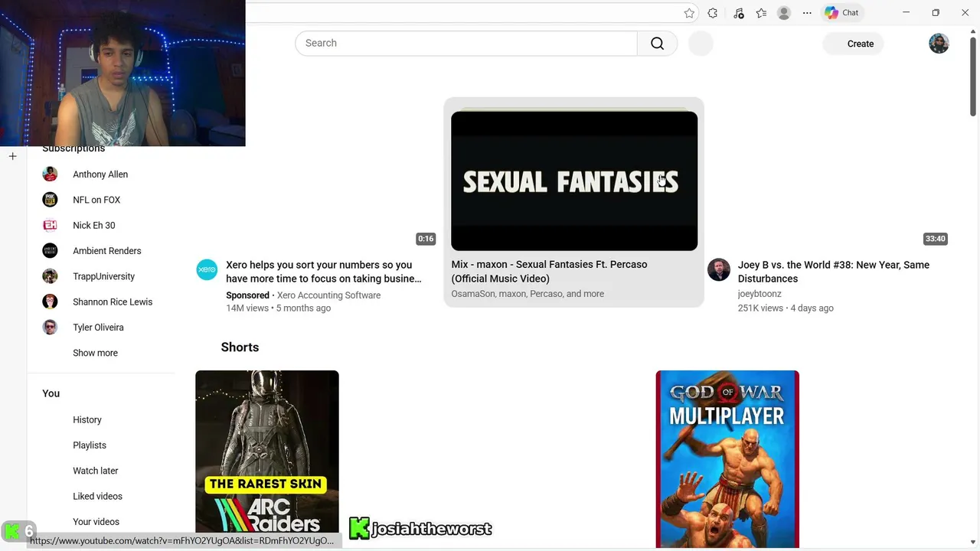
Task: Click joeybtoonz channel name
Action: click(759, 294)
